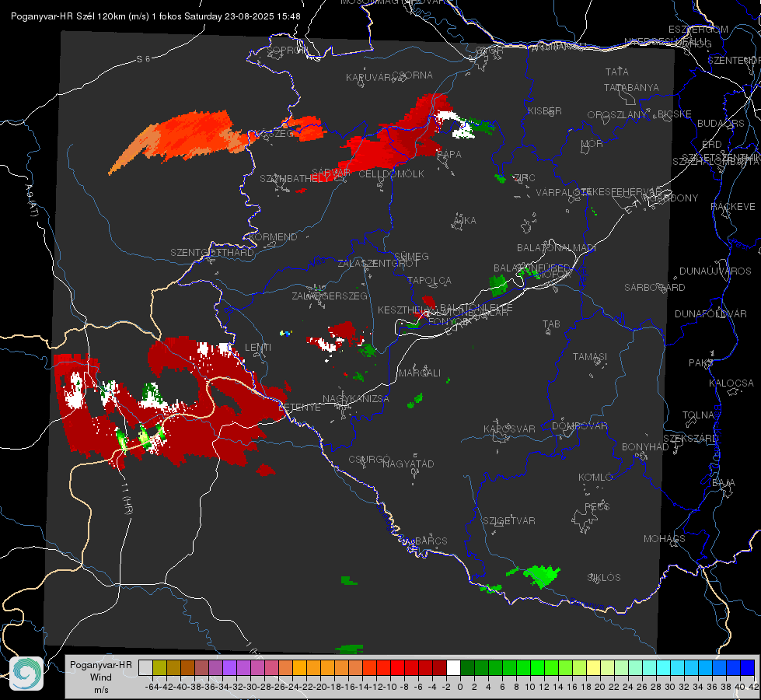The image size is (761, 700).
Task: Select the ZALASZENTGROT label
Action: coord(378,264)
